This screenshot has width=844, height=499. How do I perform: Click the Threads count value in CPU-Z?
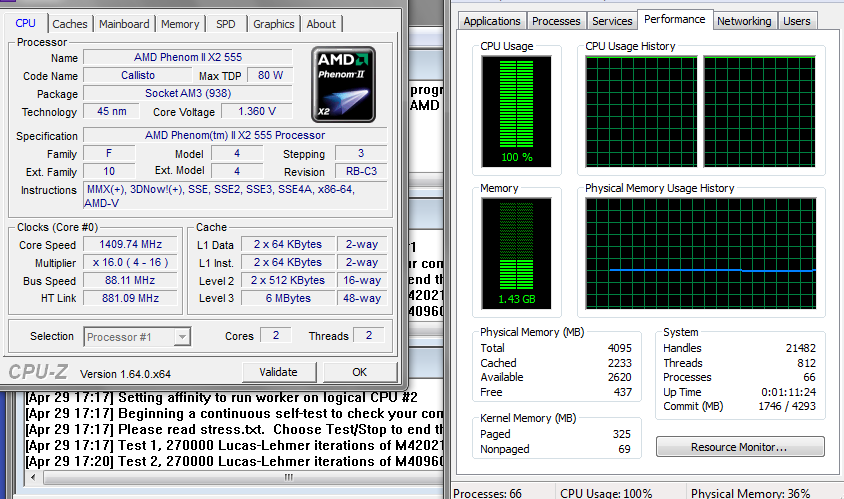(369, 335)
